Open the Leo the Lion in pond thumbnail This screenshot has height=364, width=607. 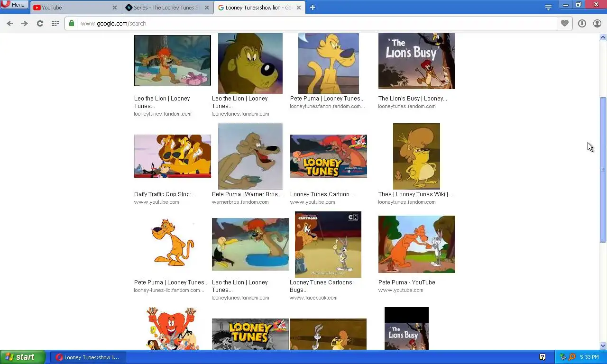click(x=250, y=244)
